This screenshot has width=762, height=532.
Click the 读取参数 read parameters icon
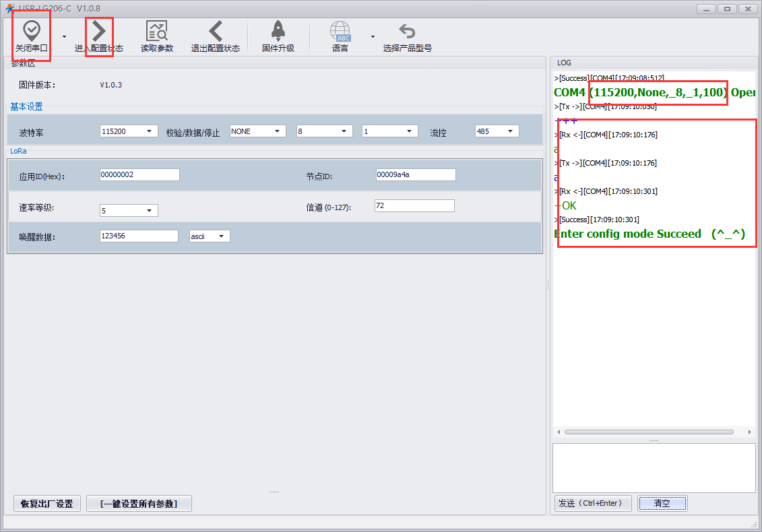(x=157, y=31)
